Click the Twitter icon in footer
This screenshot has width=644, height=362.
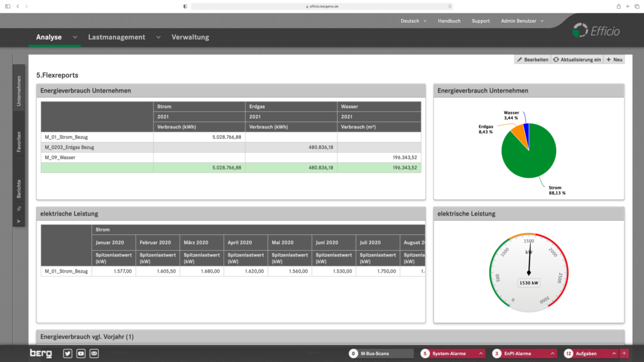click(x=68, y=354)
